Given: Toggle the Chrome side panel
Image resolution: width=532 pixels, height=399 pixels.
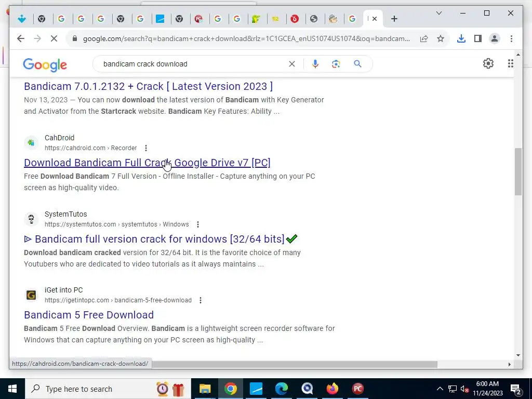Looking at the screenshot, I should pyautogui.click(x=478, y=38).
